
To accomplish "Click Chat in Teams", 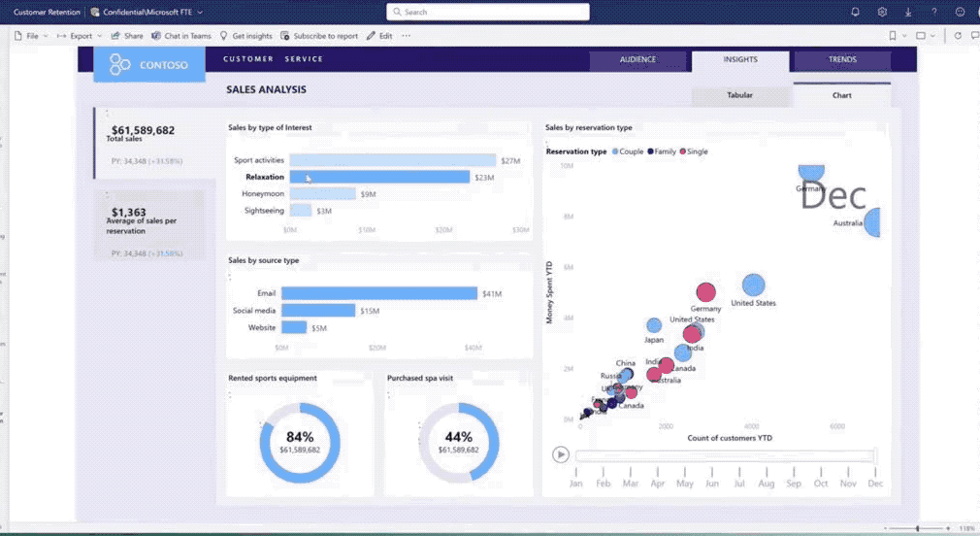I will click(x=181, y=36).
